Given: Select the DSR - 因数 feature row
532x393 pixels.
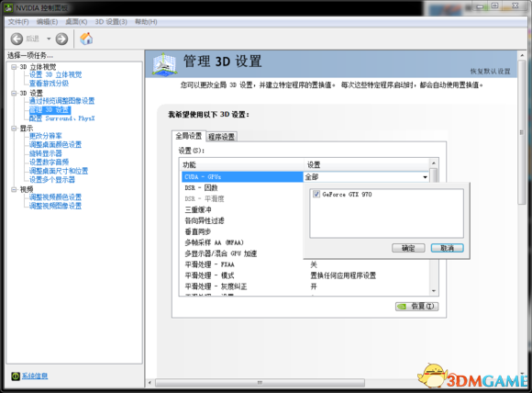Looking at the screenshot, I should (x=242, y=188).
